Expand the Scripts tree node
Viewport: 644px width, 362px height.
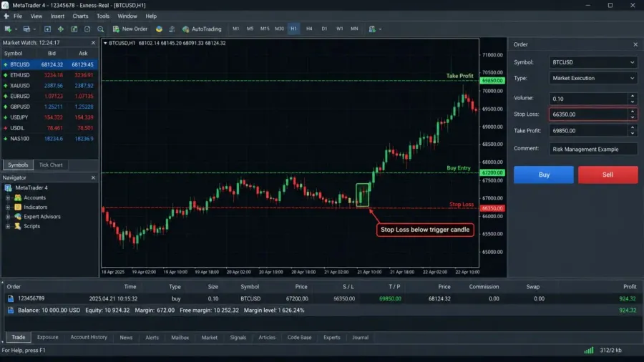pyautogui.click(x=7, y=226)
